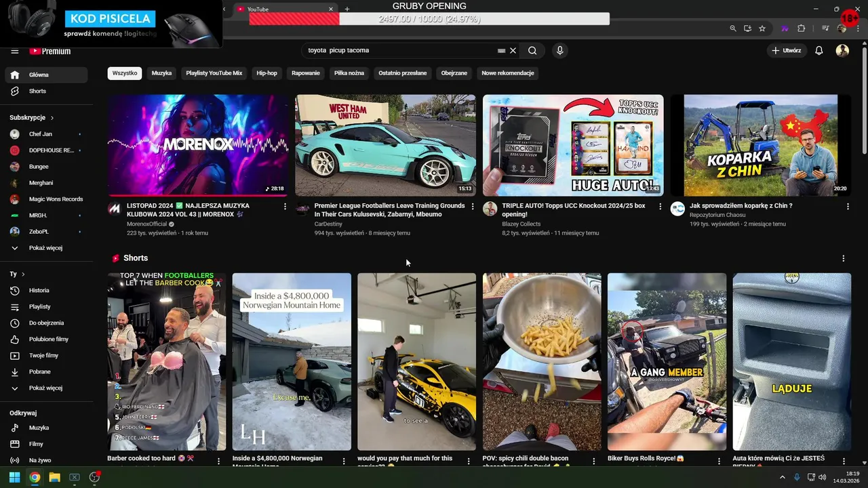Open the CarDestiny channel link
Image resolution: width=868 pixels, height=488 pixels.
(x=329, y=224)
